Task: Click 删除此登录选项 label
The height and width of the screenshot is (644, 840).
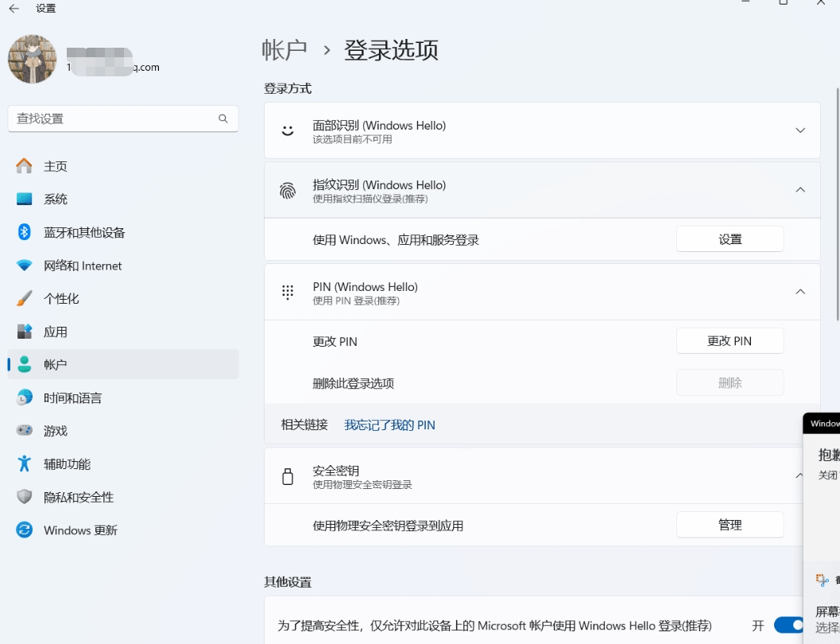Action: click(x=354, y=383)
